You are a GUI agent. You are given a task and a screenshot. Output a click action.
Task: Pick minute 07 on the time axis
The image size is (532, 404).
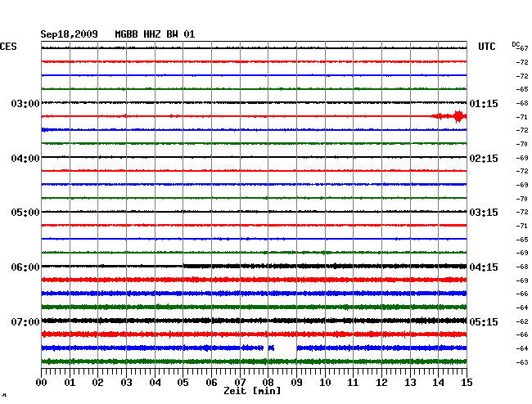coord(240,382)
